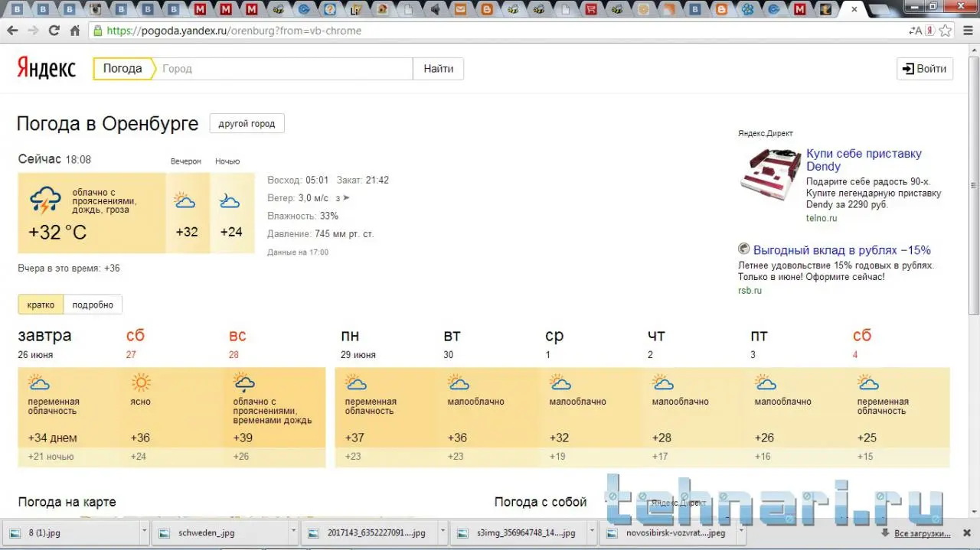Screen dimensions: 980x550
Task: Open the browser home page
Action: click(x=74, y=31)
